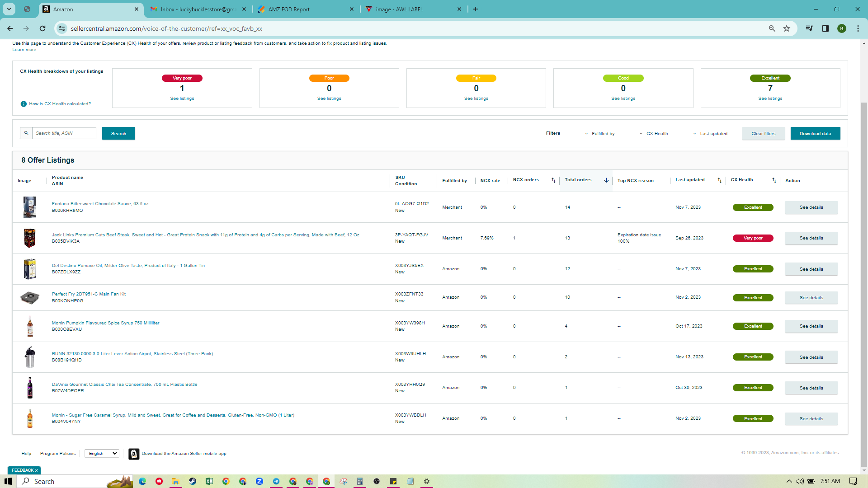Screen dimensions: 868x488
Task: Click the browser back arrow
Action: point(10,28)
